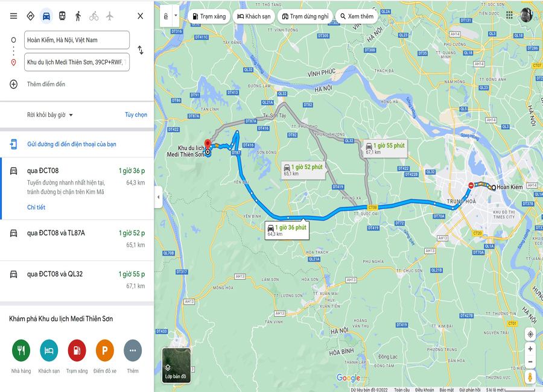This screenshot has width=543, height=392.
Task: Expand the Rời khỏi bây giờ dropdown
Action: click(x=50, y=115)
